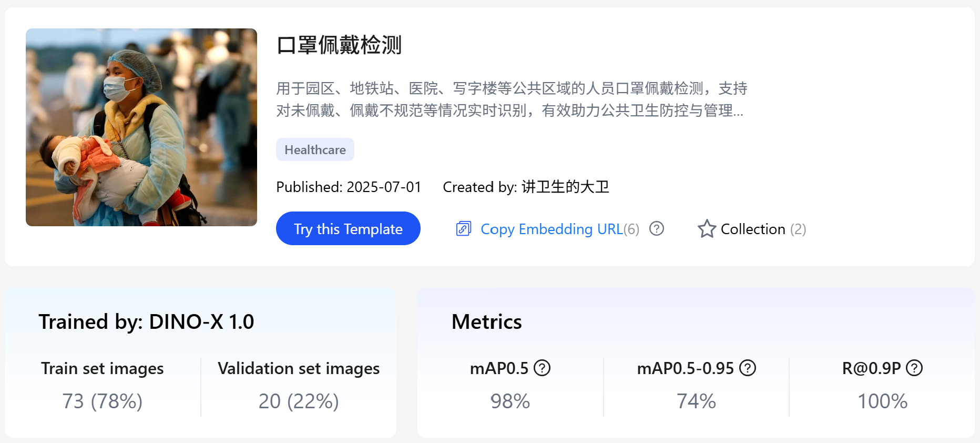Click the template description paragraph text
Image resolution: width=980 pixels, height=443 pixels.
[x=512, y=99]
